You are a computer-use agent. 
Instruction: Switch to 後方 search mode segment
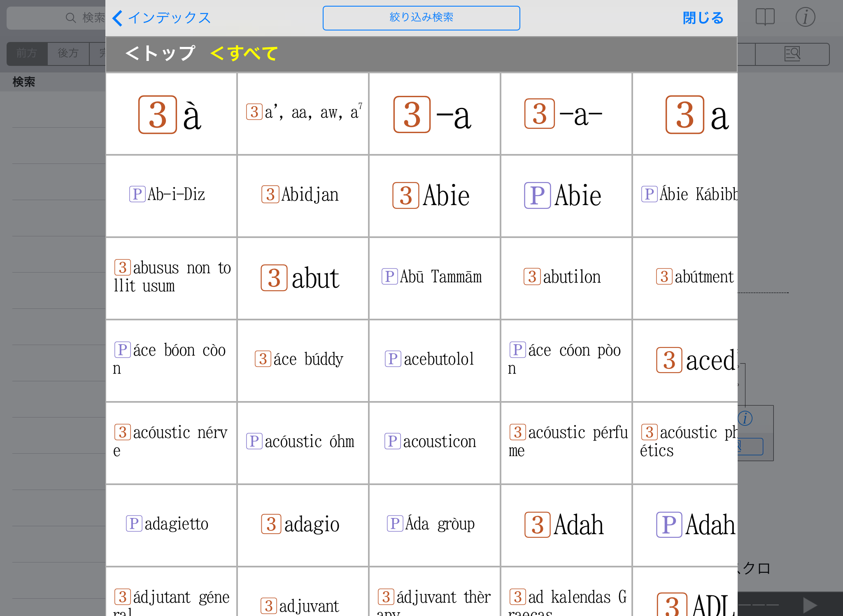pyautogui.click(x=68, y=53)
